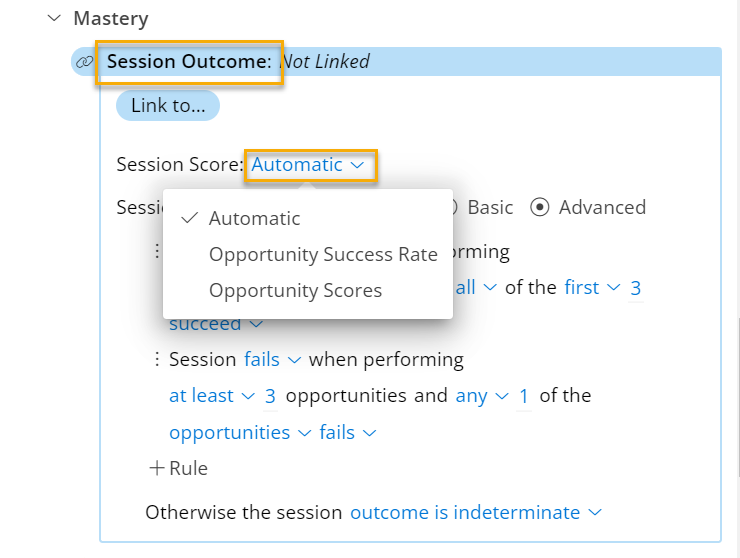Screen dimensions: 740x558
Task: Open the 'succeed' dropdown
Action: (x=216, y=324)
